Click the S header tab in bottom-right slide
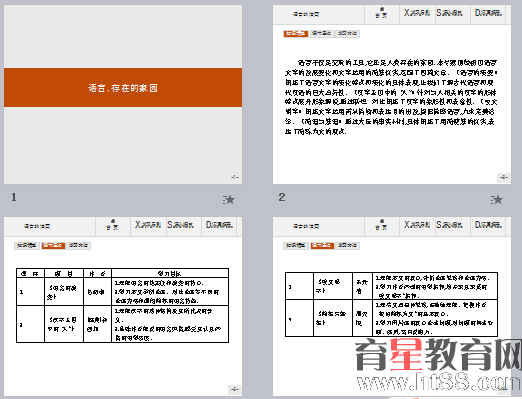522x399 pixels. pyautogui.click(x=449, y=225)
